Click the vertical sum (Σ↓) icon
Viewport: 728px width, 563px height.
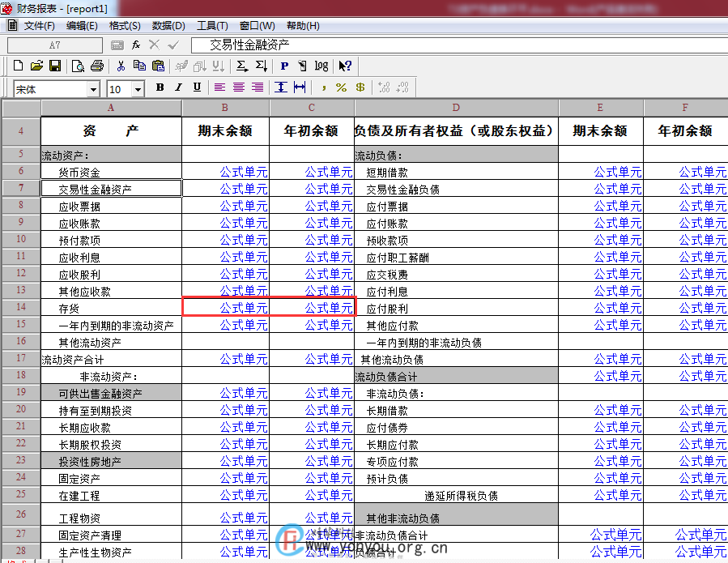point(262,66)
